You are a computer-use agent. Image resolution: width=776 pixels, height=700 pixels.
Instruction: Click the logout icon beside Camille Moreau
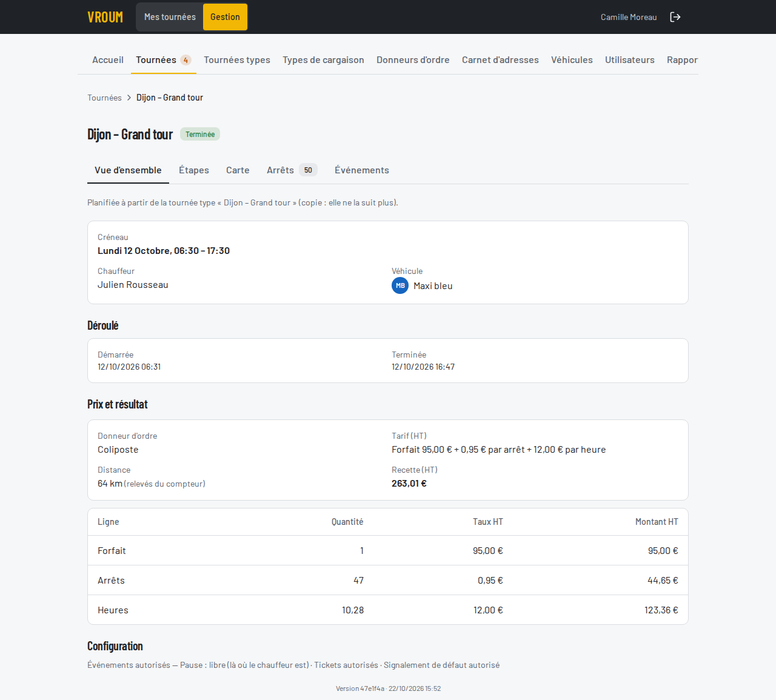pyautogui.click(x=675, y=17)
